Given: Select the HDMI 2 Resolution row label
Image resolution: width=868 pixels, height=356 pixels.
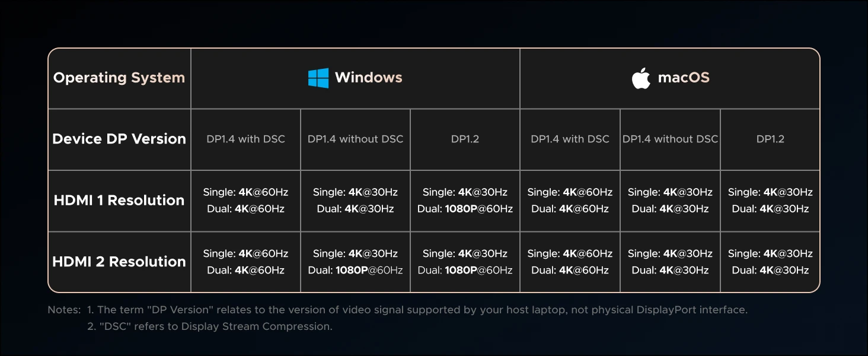Looking at the screenshot, I should click(x=119, y=262).
